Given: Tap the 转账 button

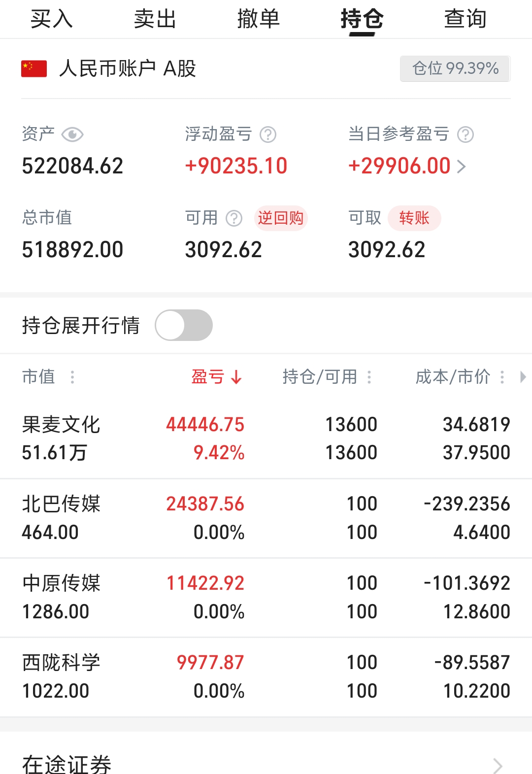Looking at the screenshot, I should coord(414,218).
